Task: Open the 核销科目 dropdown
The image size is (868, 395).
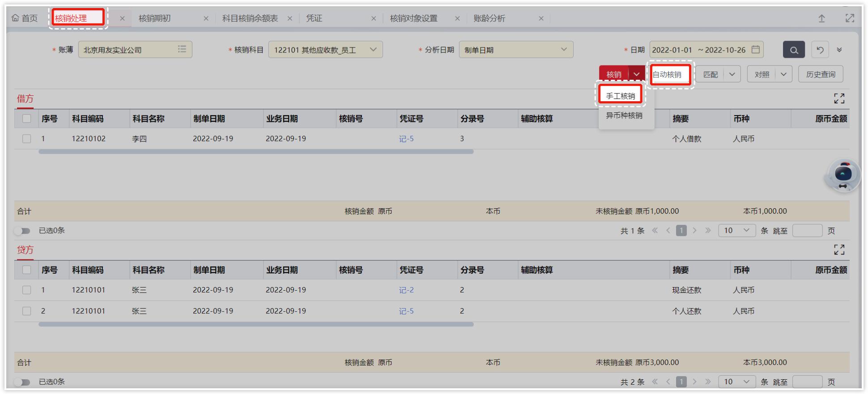Action: click(x=325, y=50)
